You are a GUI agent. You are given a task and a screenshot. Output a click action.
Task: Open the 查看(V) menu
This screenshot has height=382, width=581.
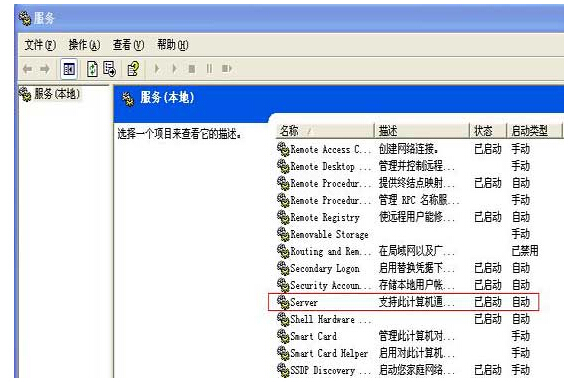tap(128, 45)
